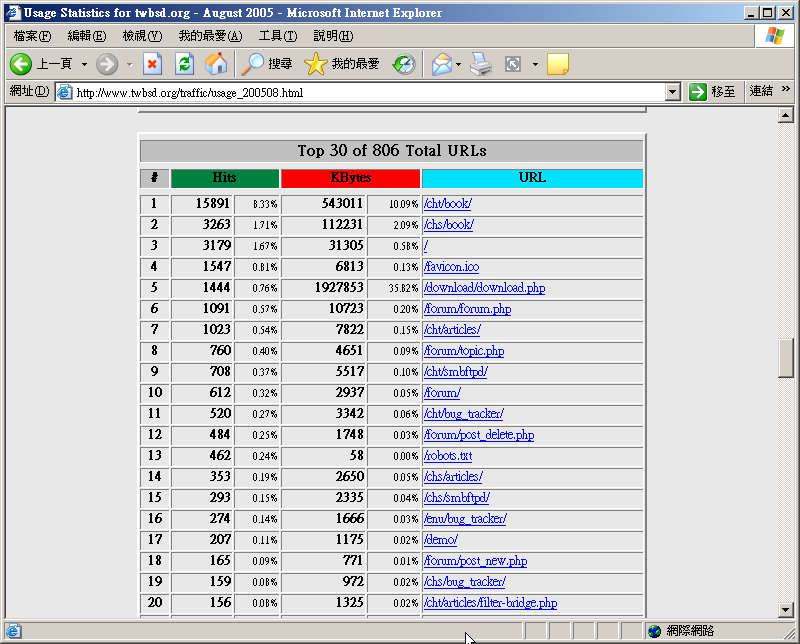Click the Print icon

coord(481,64)
